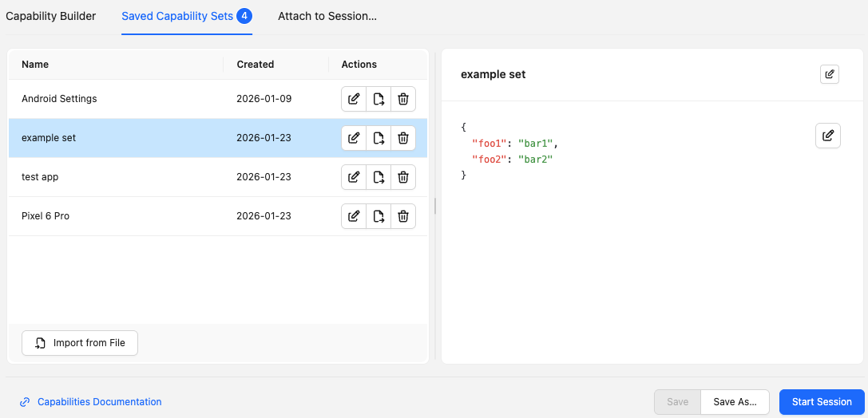This screenshot has height=418, width=868.
Task: Delete the test app capability set
Action: point(403,177)
